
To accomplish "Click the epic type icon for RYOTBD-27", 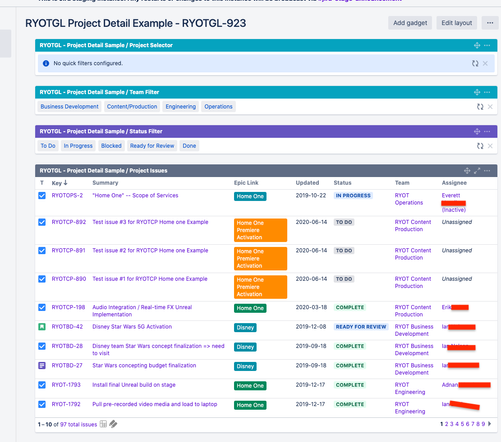I will pyautogui.click(x=42, y=366).
